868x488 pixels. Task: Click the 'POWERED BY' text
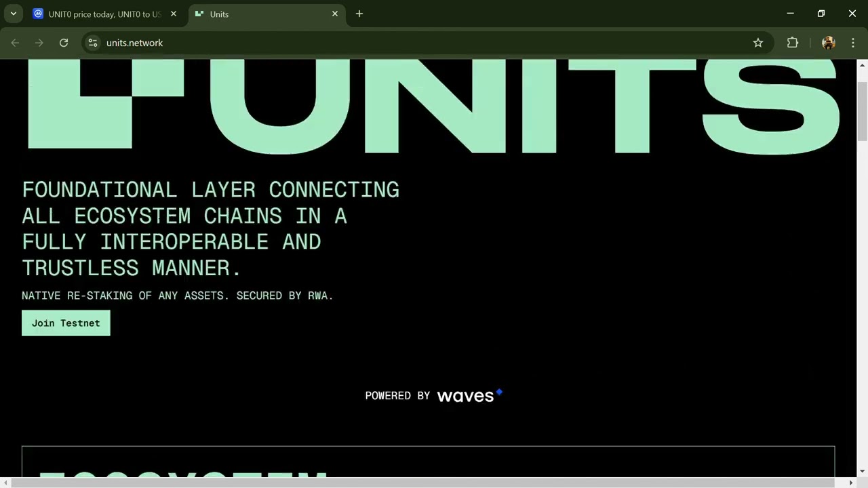(x=397, y=396)
